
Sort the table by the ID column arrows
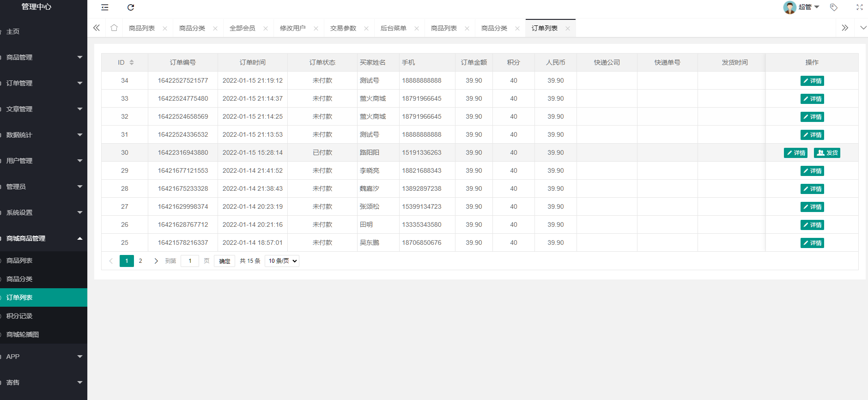(132, 62)
